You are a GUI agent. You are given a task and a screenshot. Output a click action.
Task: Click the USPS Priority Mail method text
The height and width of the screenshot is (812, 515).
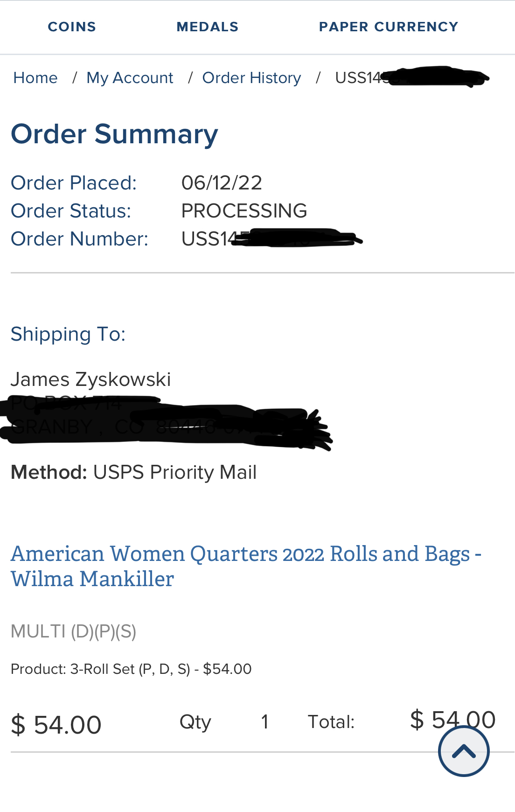175,472
